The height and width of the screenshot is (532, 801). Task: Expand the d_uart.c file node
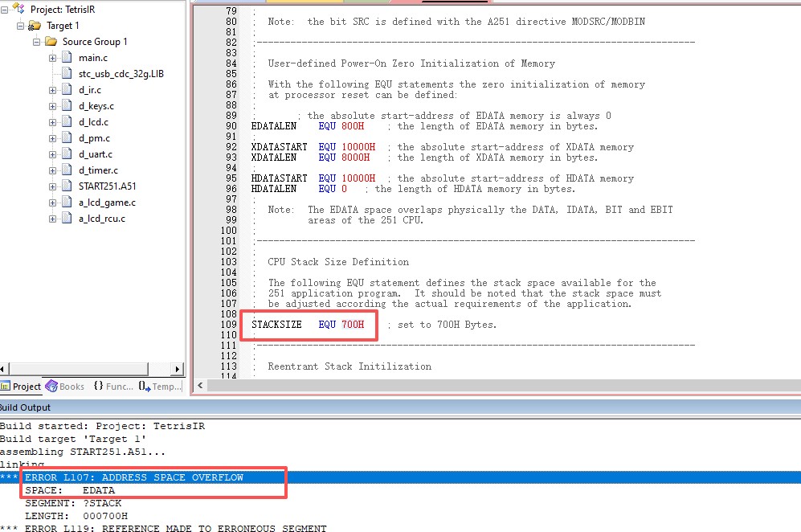pos(53,154)
